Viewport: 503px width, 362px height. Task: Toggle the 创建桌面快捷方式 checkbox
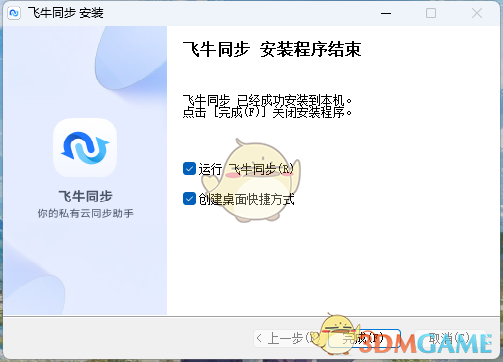click(189, 199)
